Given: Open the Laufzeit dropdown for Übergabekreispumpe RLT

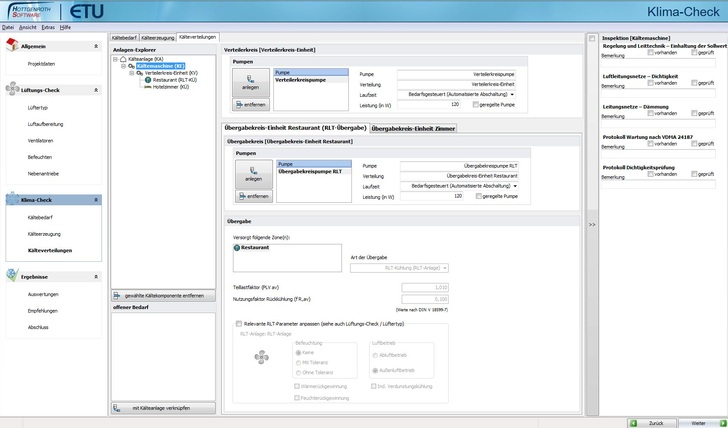Looking at the screenshot, I should pyautogui.click(x=513, y=186).
